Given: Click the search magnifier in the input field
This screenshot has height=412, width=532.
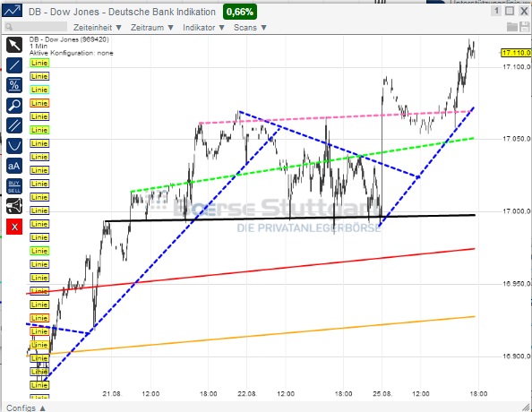Looking at the screenshot, I should [9, 27].
